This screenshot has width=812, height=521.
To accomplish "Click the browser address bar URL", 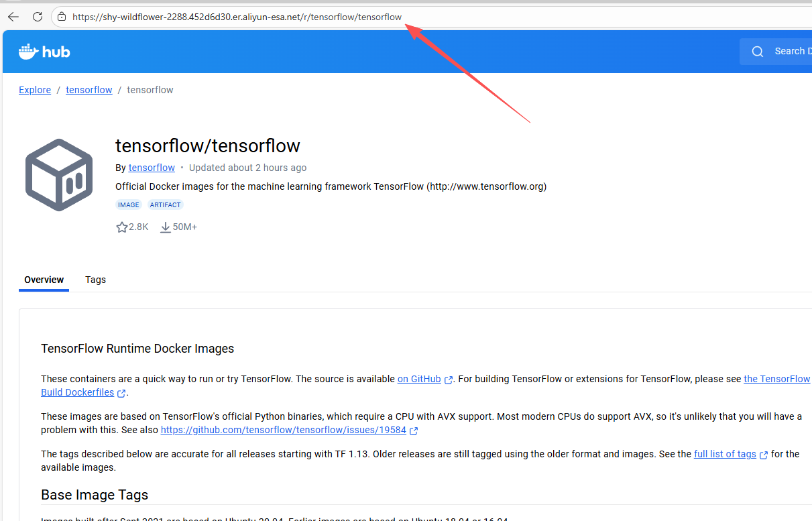I will tap(237, 17).
